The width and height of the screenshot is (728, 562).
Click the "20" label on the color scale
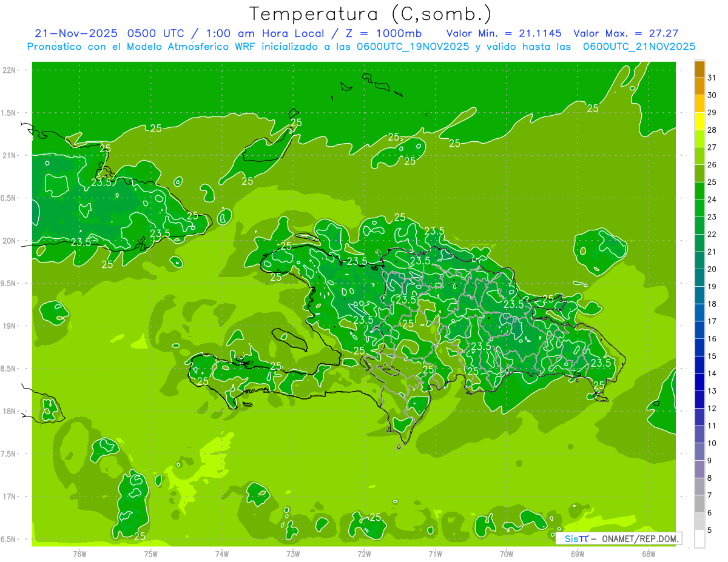pos(712,269)
